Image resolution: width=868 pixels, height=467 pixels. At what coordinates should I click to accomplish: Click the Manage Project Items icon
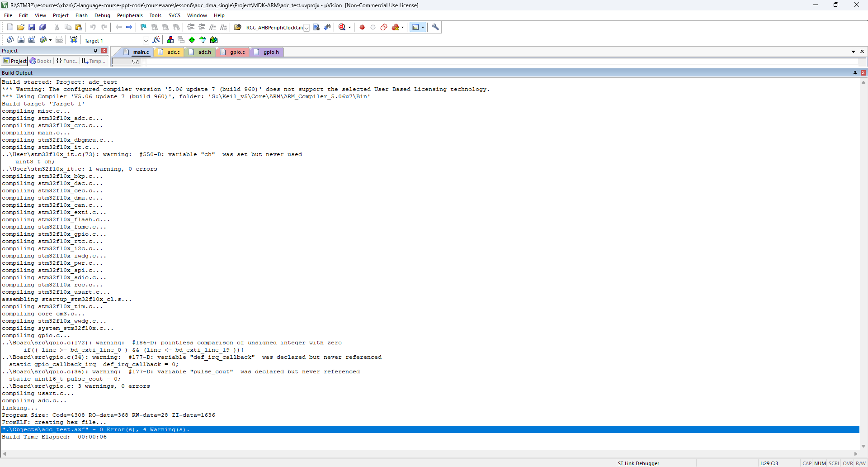point(170,40)
